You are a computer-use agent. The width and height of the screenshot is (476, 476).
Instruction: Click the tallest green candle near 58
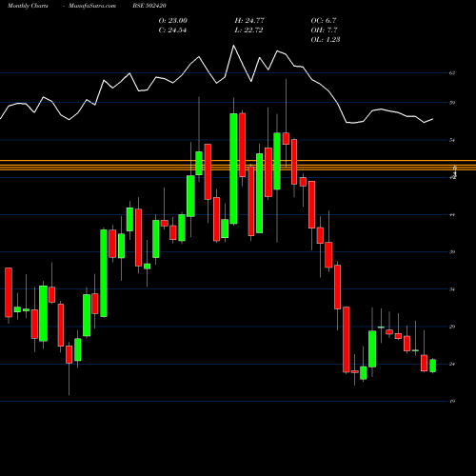233,169
